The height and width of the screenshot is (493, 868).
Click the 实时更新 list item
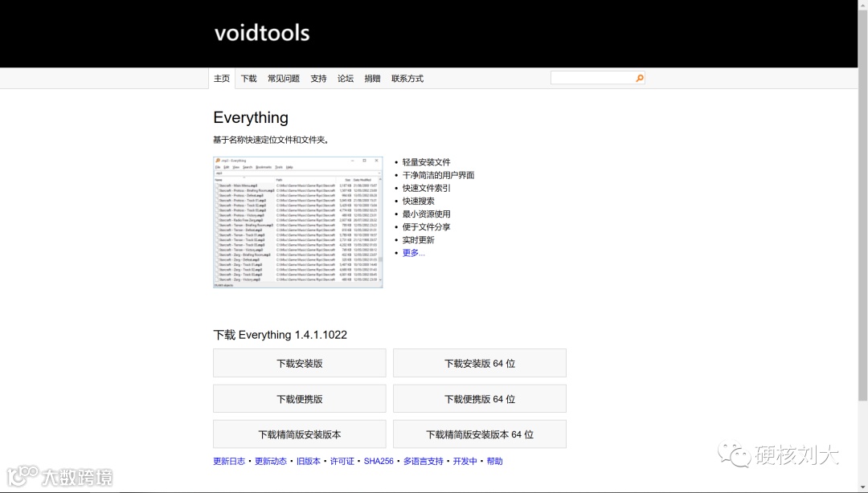point(419,240)
